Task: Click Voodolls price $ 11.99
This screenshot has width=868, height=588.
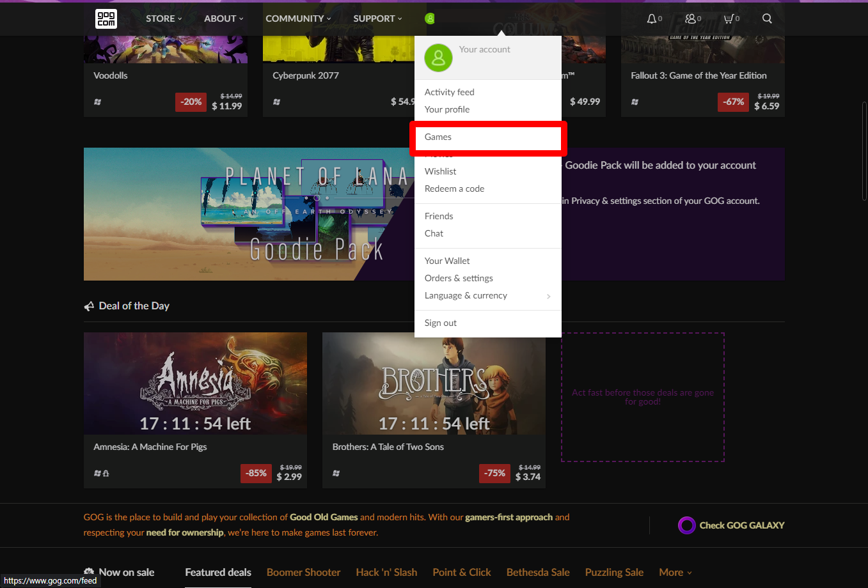Action: point(227,106)
